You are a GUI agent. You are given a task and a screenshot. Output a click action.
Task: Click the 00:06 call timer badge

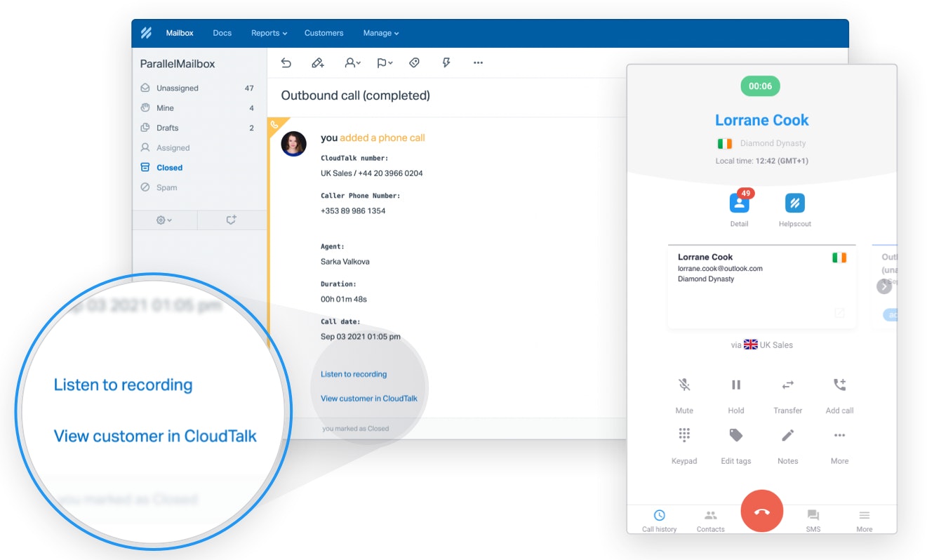[761, 86]
